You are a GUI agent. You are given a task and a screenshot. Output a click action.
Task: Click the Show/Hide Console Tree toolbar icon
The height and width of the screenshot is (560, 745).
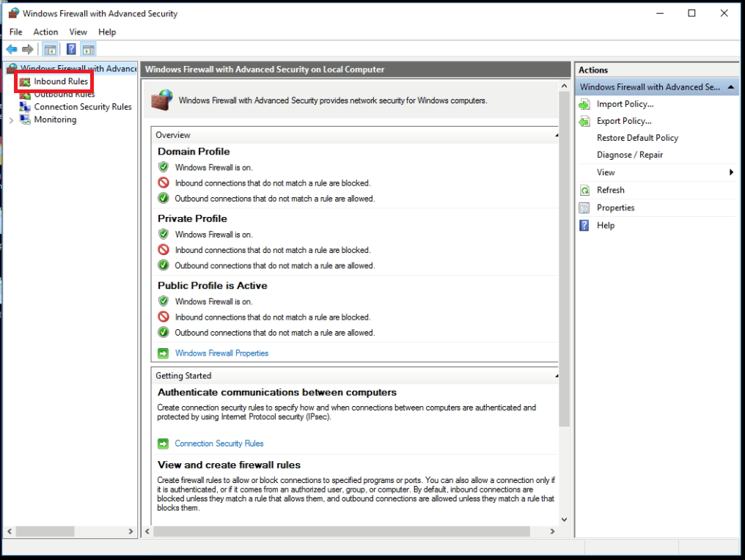click(x=50, y=49)
